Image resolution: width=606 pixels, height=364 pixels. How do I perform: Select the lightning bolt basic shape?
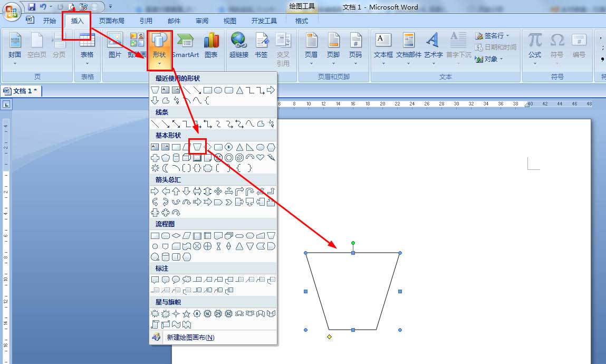tap(271, 157)
